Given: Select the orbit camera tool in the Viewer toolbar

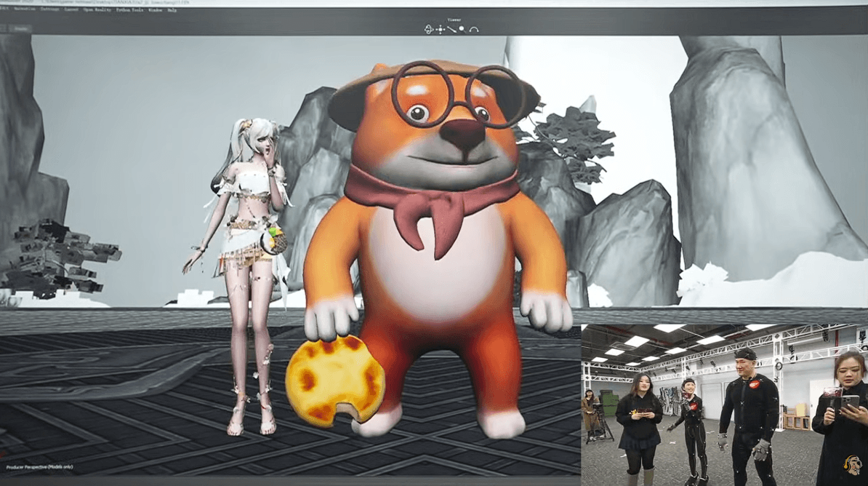Looking at the screenshot, I should (428, 29).
